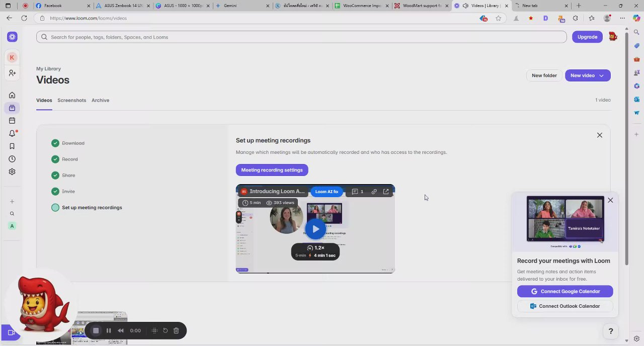Click the grid drawing-tool icon in recorder bar
This screenshot has height=346, width=644.
pyautogui.click(x=154, y=330)
